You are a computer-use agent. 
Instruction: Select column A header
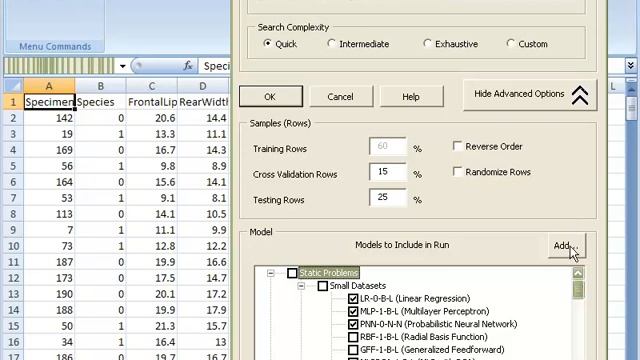pos(49,86)
